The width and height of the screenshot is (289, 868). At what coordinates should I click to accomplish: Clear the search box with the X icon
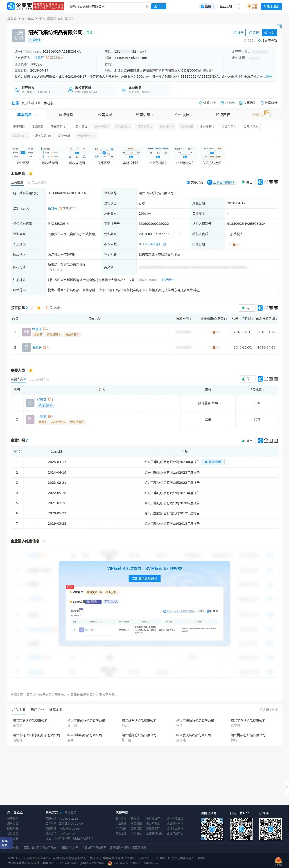coord(147,6)
